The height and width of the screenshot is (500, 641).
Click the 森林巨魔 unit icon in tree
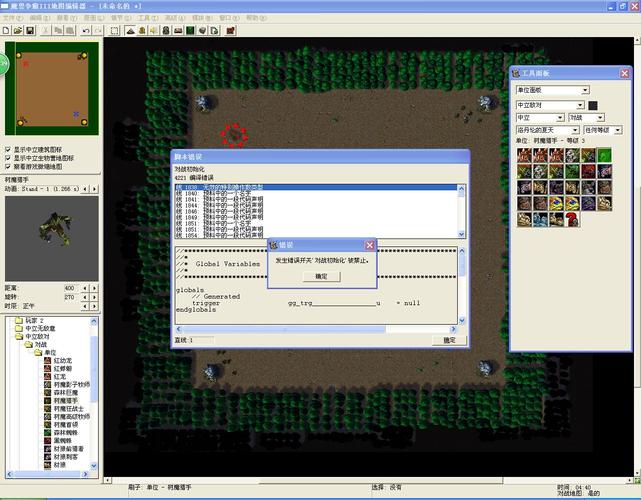(x=47, y=392)
